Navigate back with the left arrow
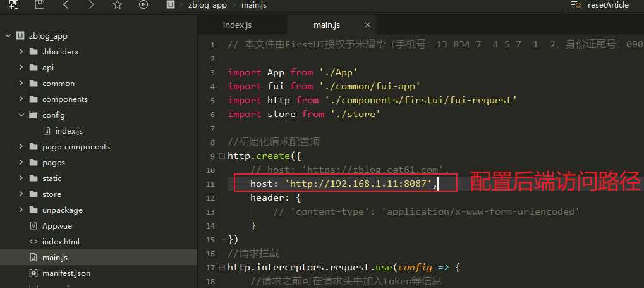Screen dimensions: 644x288 (x=66, y=5)
